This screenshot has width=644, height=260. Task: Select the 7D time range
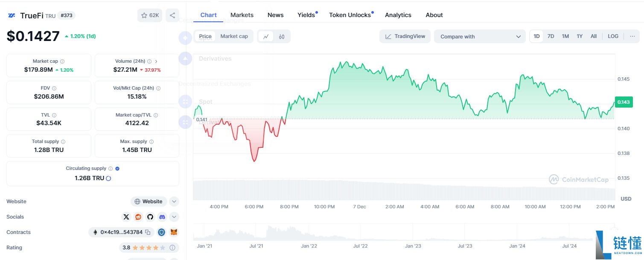click(551, 36)
